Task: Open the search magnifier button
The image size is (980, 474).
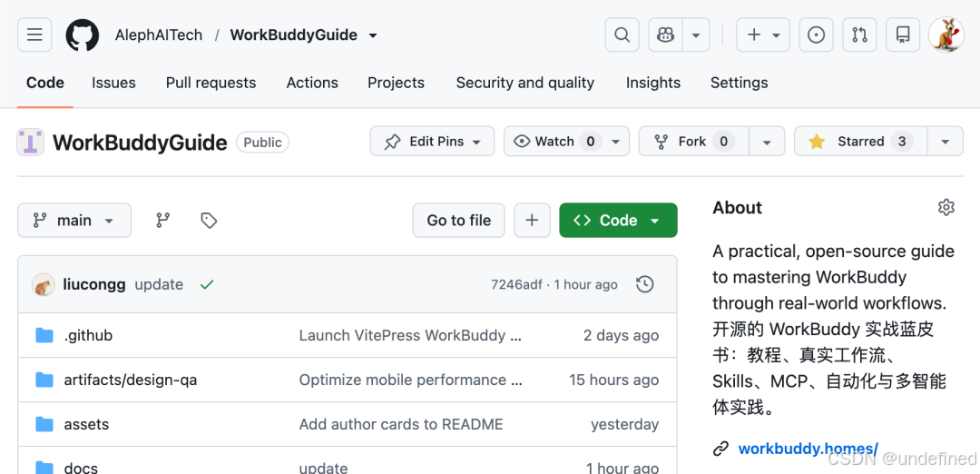Action: (x=622, y=35)
